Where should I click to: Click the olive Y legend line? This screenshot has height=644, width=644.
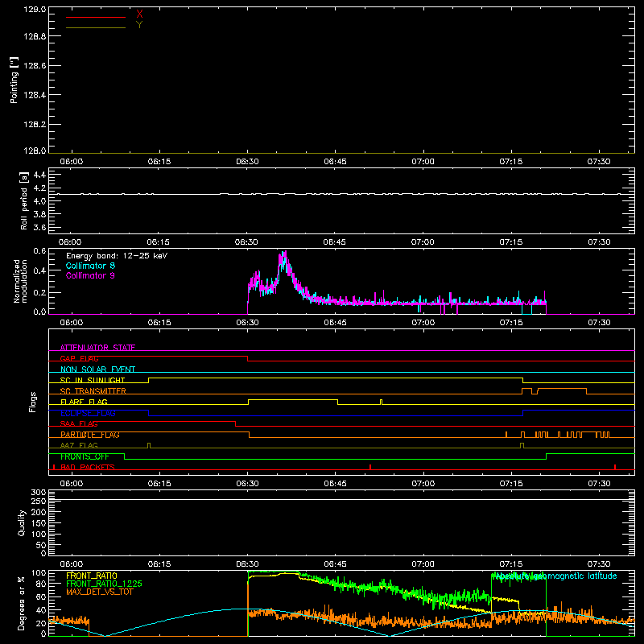coord(96,27)
